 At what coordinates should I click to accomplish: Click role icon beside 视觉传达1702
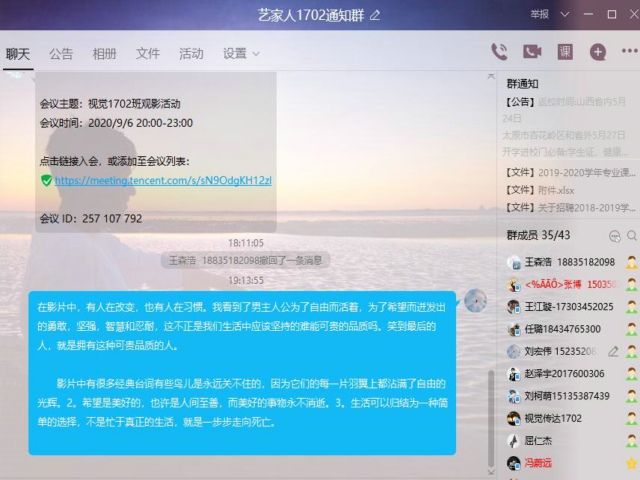point(631,418)
